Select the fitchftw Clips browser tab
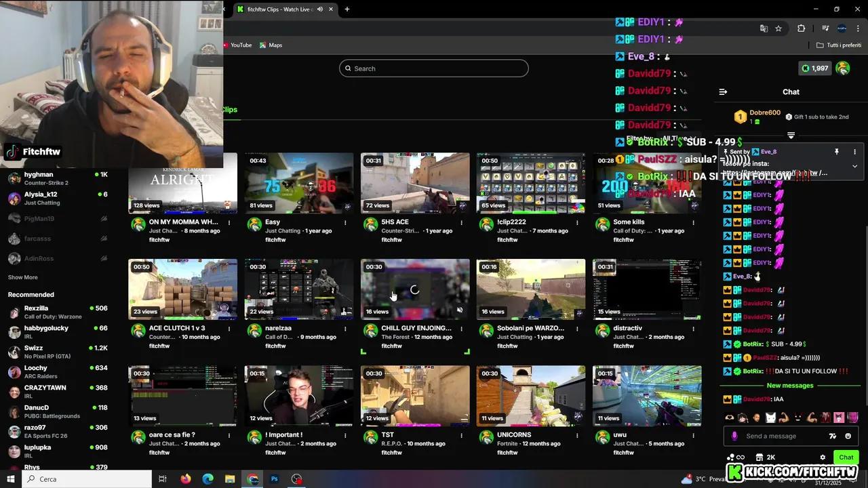This screenshot has height=488, width=868. tap(285, 9)
